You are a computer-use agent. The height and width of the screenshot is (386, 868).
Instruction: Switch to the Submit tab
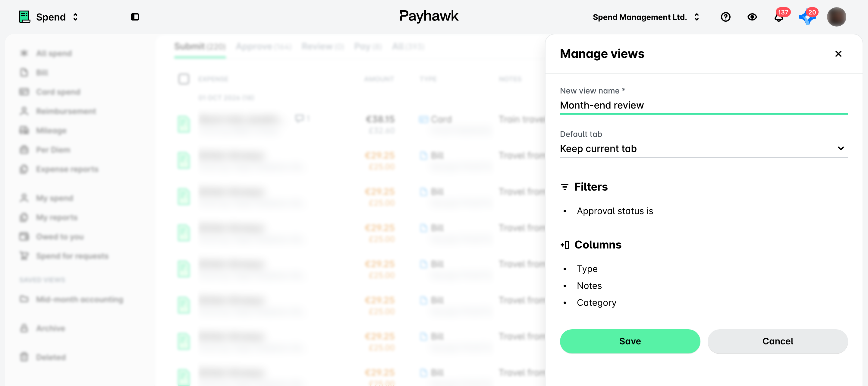click(x=200, y=46)
